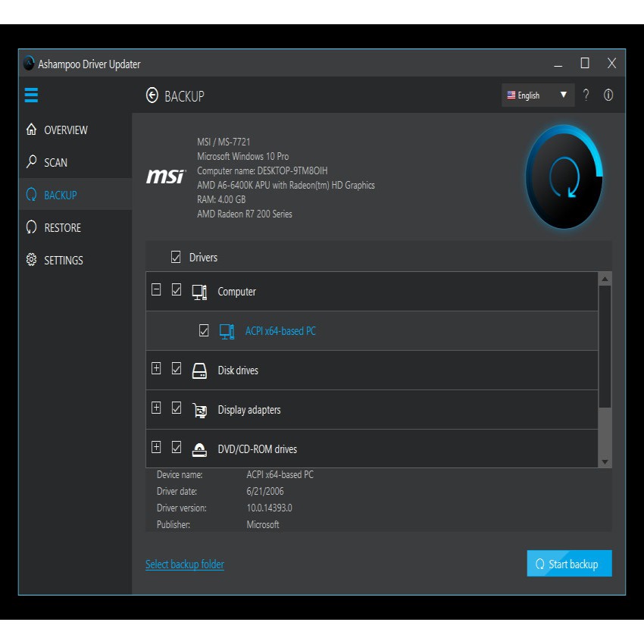This screenshot has width=644, height=644.
Task: Open the Scan section
Action: [57, 161]
